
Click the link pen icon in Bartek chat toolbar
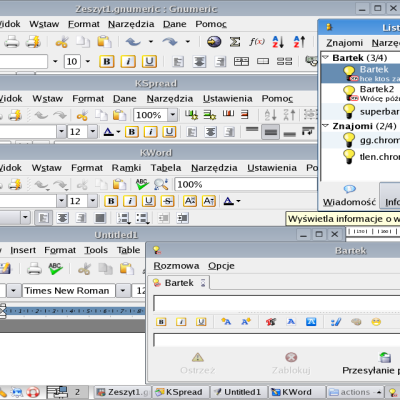336,322
